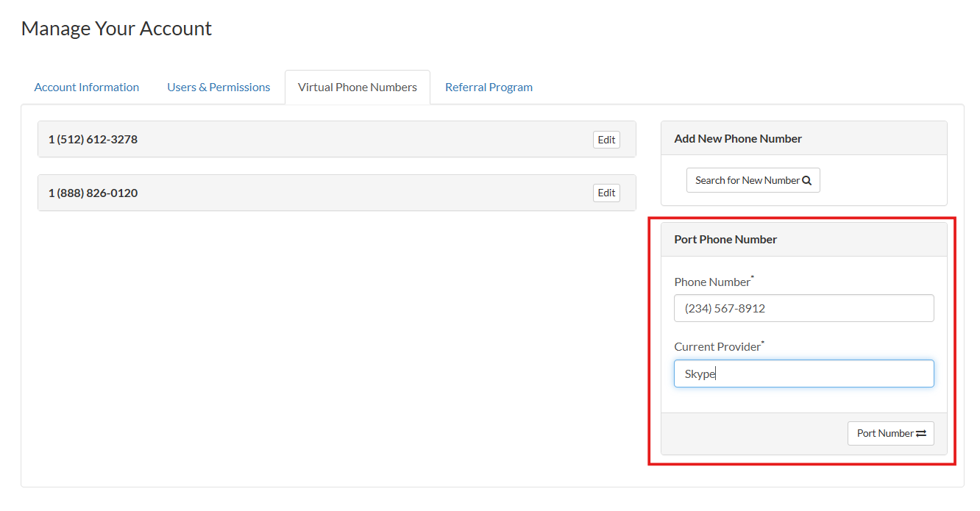Switch to Users & Permissions tab

[219, 87]
